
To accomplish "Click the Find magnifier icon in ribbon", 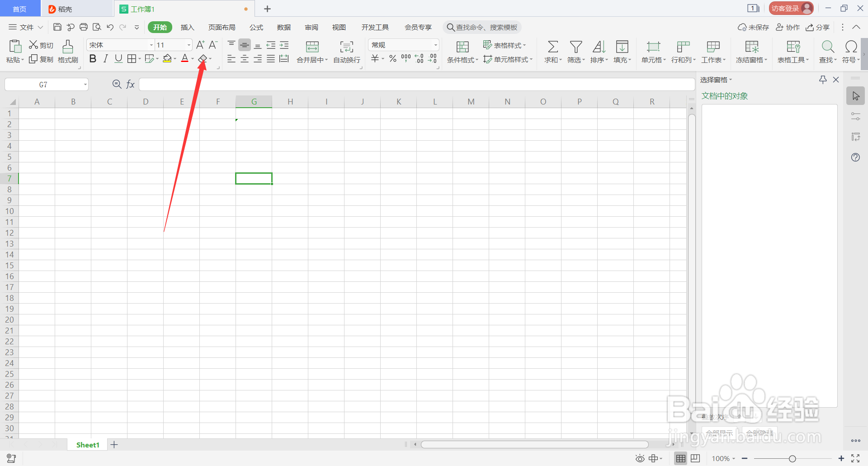I will pos(828,47).
